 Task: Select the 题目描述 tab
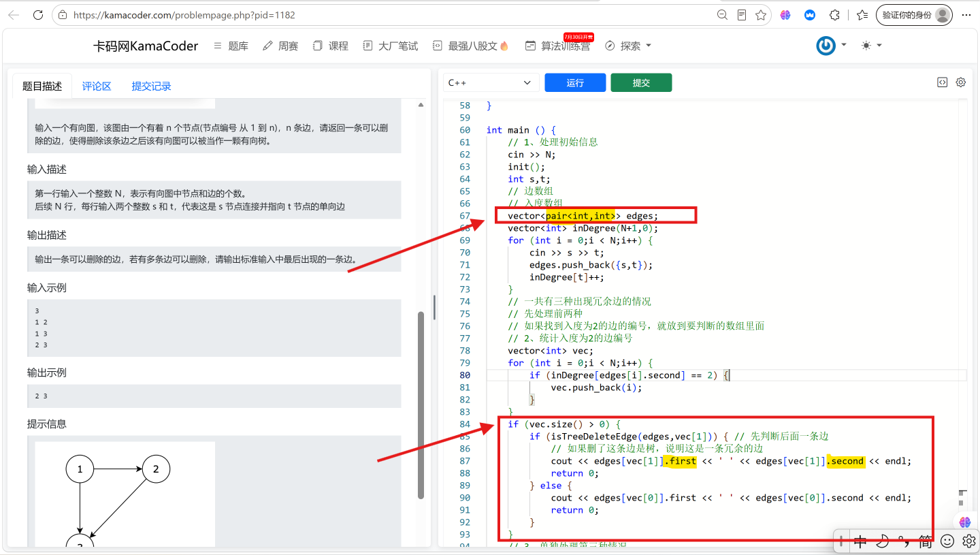42,86
